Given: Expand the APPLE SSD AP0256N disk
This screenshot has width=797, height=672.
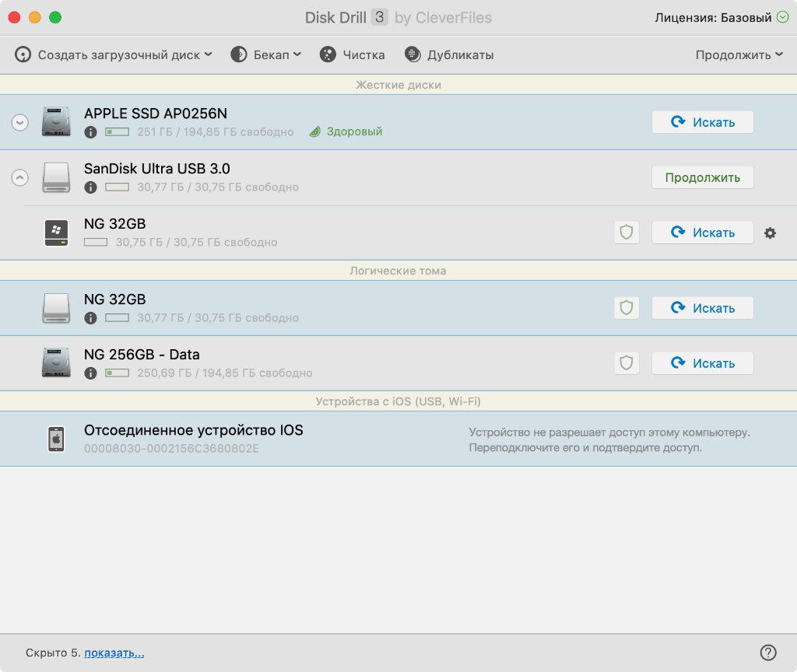Looking at the screenshot, I should tap(19, 122).
